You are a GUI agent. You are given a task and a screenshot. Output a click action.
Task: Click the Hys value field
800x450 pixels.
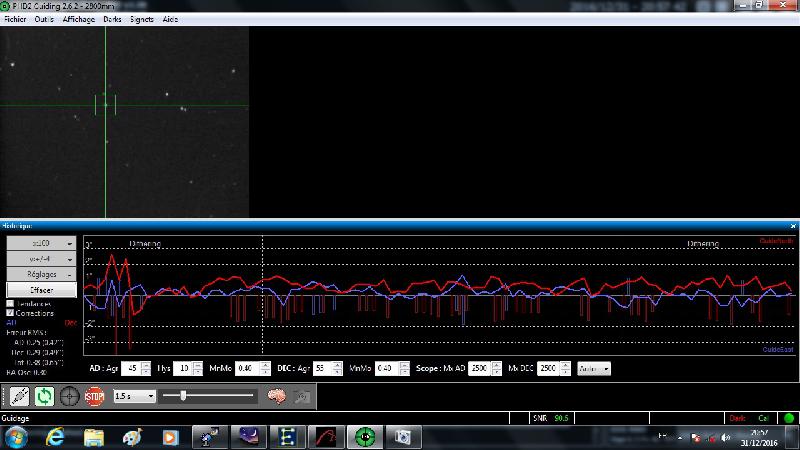(183, 368)
